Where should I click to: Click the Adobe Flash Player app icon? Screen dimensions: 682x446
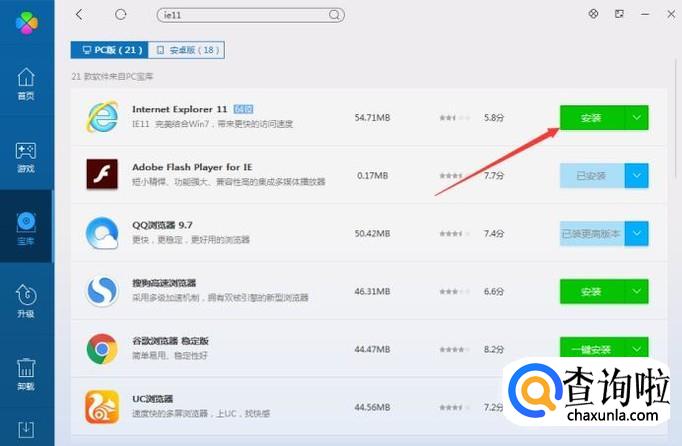(102, 174)
